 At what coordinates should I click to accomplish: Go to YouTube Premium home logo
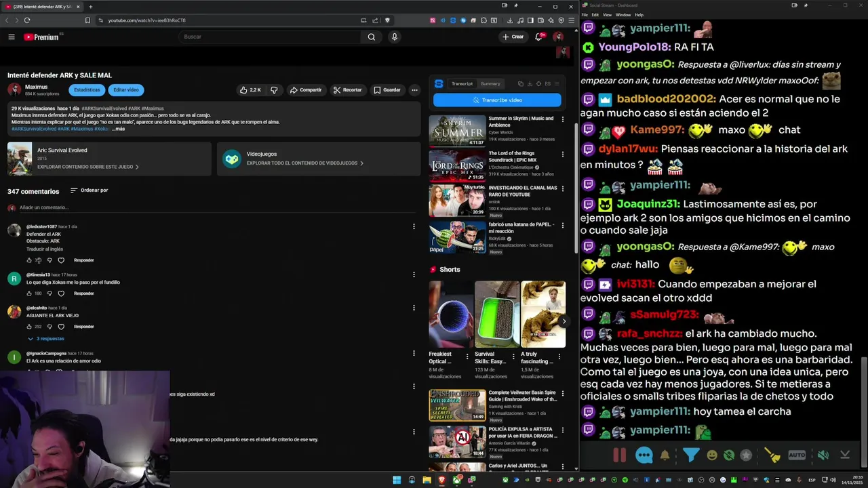(x=42, y=37)
